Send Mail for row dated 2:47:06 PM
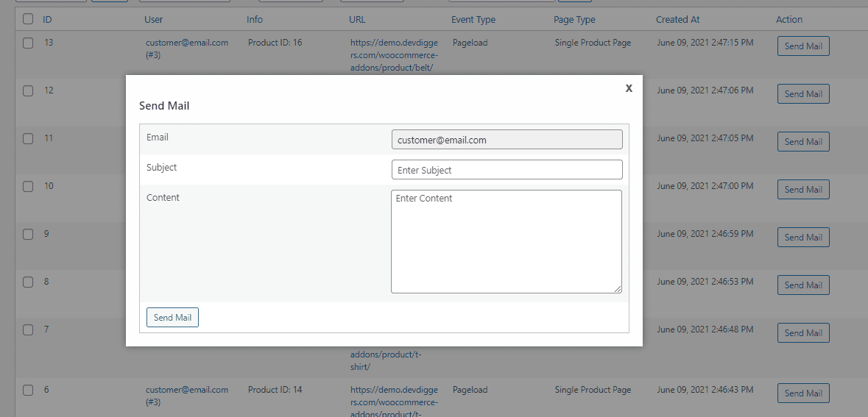This screenshot has height=417, width=868. click(804, 93)
